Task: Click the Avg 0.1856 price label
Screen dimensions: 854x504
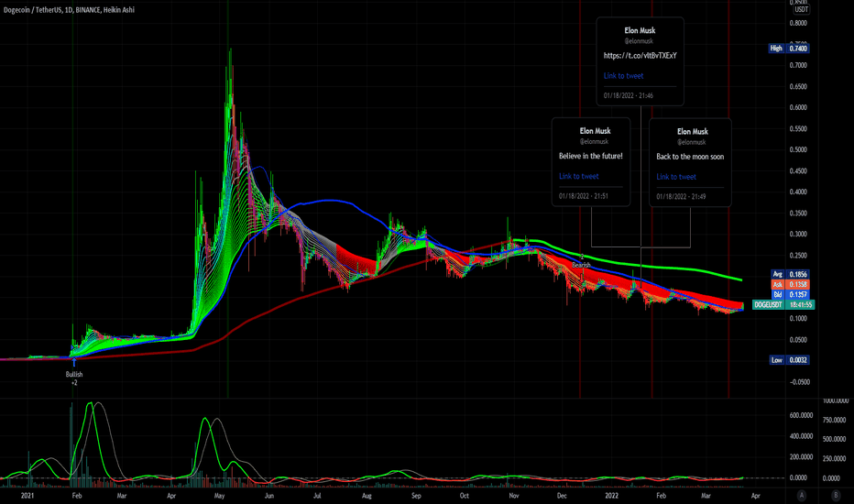Action: pos(790,274)
